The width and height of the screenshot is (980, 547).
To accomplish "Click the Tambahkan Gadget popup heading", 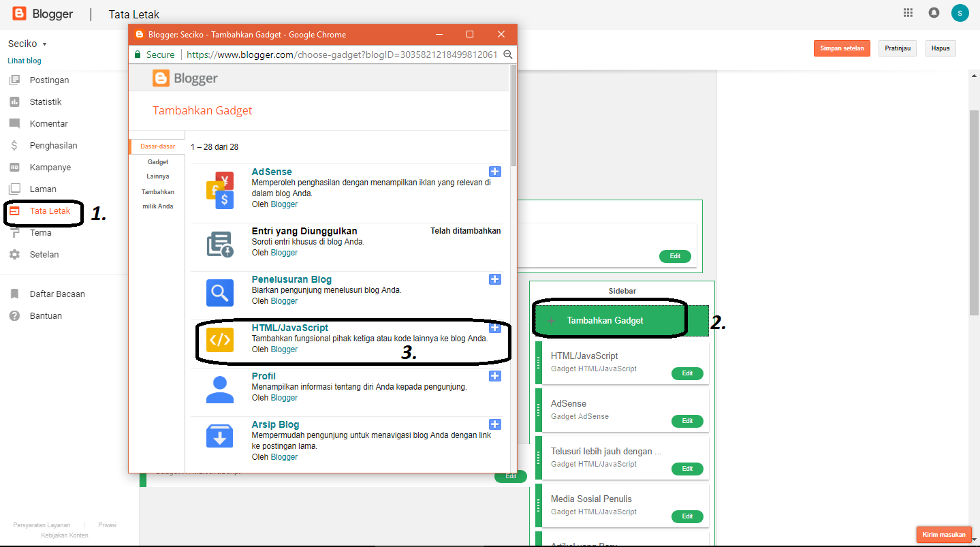I will 202,110.
